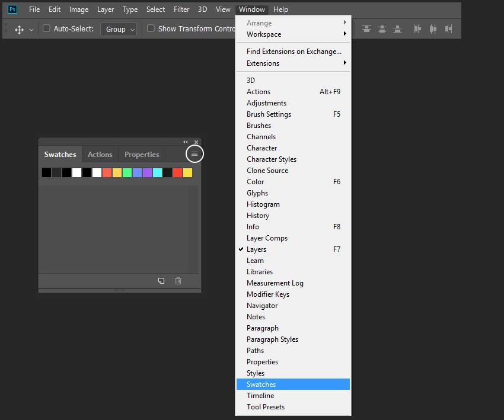Choose Channels in the Window menu
This screenshot has height=420, width=504.
(x=293, y=136)
